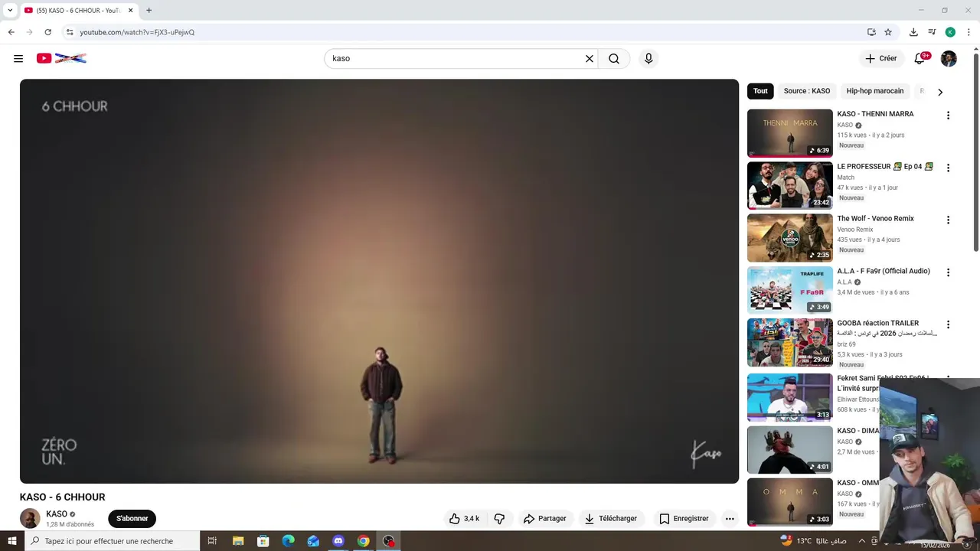Click the URL address bar
980x551 pixels.
coord(459,32)
